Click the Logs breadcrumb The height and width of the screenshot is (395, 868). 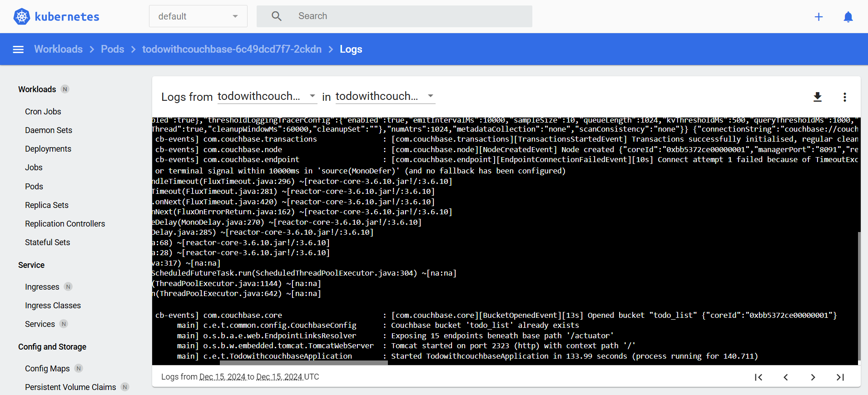pyautogui.click(x=351, y=49)
